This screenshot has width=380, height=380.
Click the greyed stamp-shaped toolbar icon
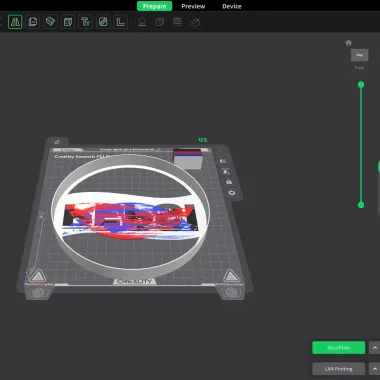tap(142, 22)
